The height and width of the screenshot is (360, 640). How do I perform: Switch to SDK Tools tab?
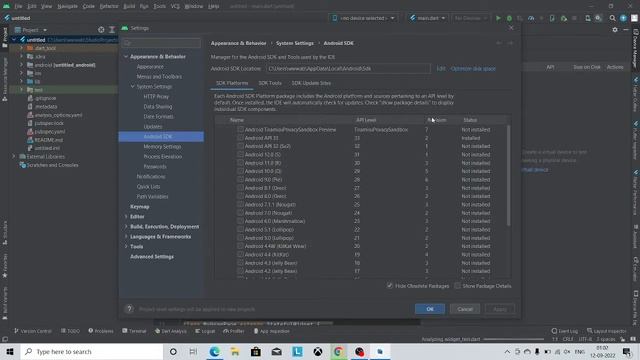click(270, 83)
